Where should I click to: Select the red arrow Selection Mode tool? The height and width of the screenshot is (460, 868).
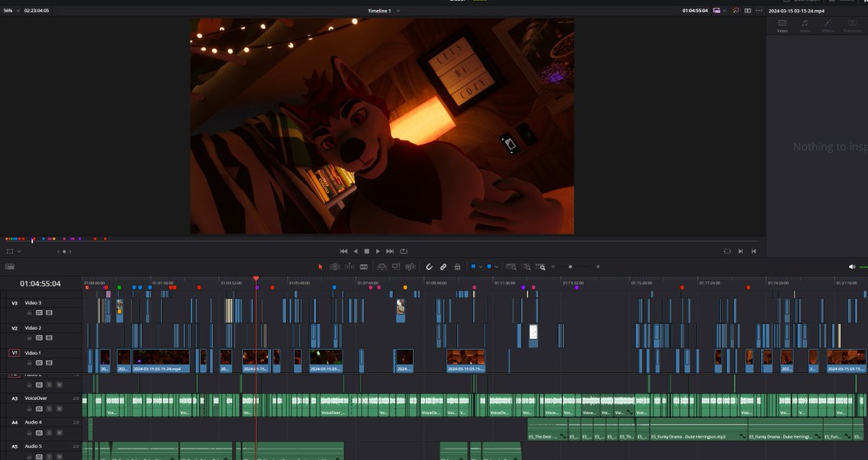coord(320,267)
